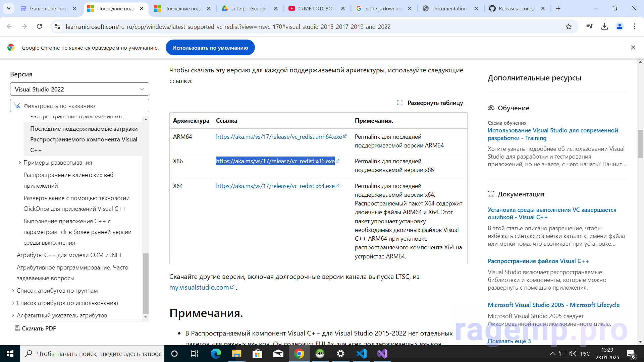Dismiss the default browser info bar
This screenshot has width=644, height=362.
pos(633,48)
